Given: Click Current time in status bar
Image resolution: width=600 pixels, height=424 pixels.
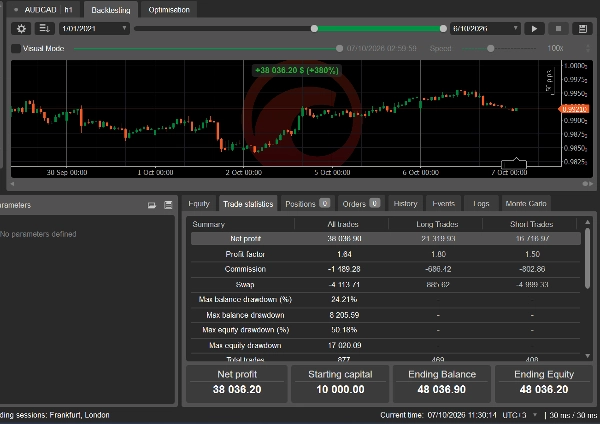Looking at the screenshot, I should [438, 415].
